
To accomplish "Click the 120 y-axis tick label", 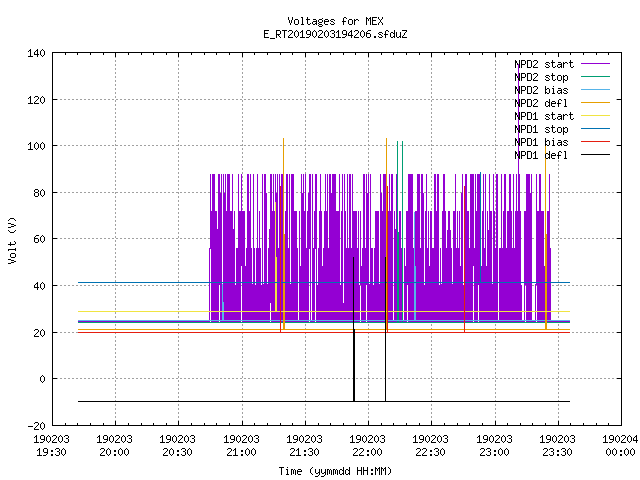I will (36, 100).
